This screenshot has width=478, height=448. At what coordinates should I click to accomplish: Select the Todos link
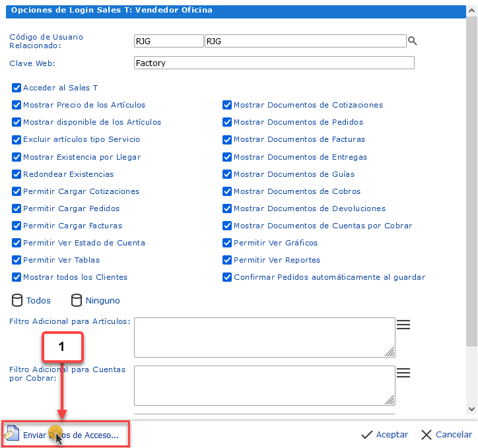pyautogui.click(x=38, y=301)
